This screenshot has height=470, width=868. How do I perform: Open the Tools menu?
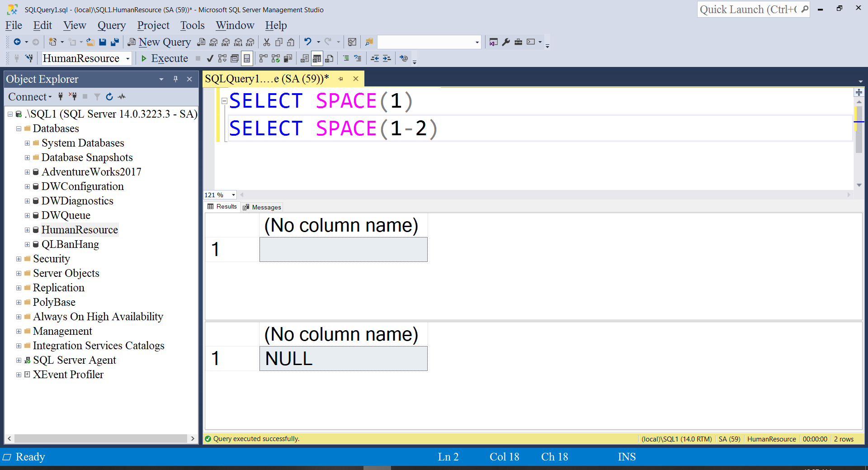(193, 25)
